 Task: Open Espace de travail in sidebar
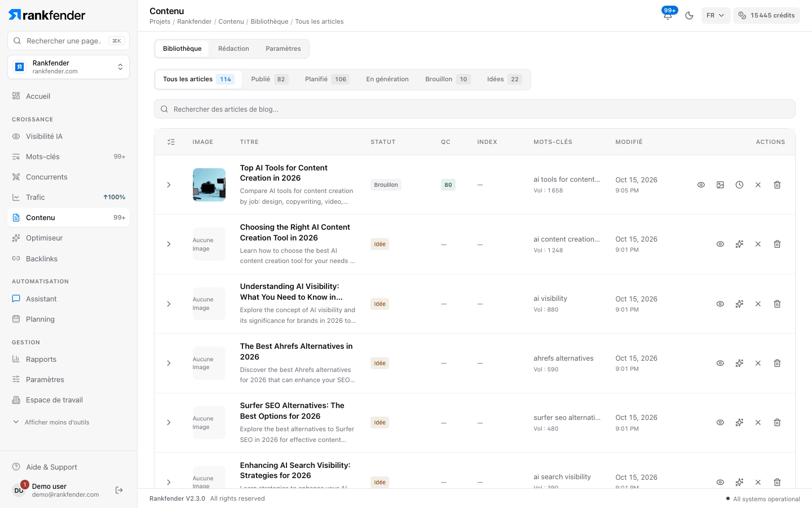coord(68,400)
